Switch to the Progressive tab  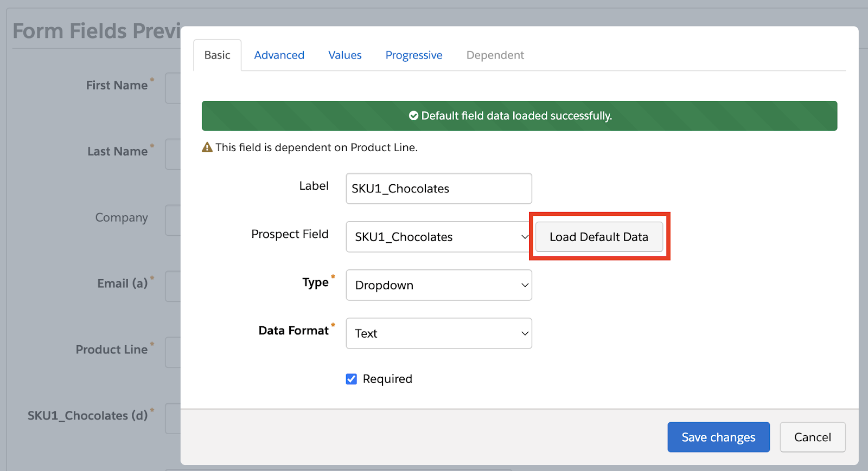click(414, 55)
